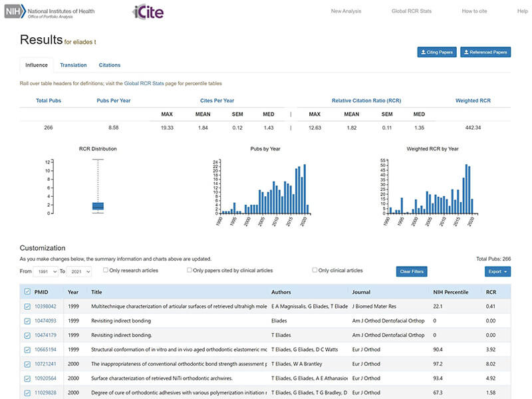Uncheck row checkbox for PMID 10398042

pos(27,307)
